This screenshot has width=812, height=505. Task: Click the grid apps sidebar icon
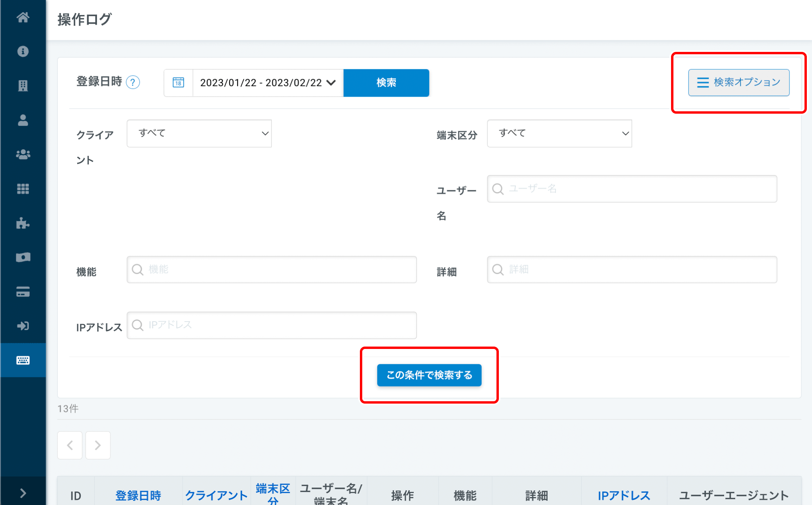(23, 189)
